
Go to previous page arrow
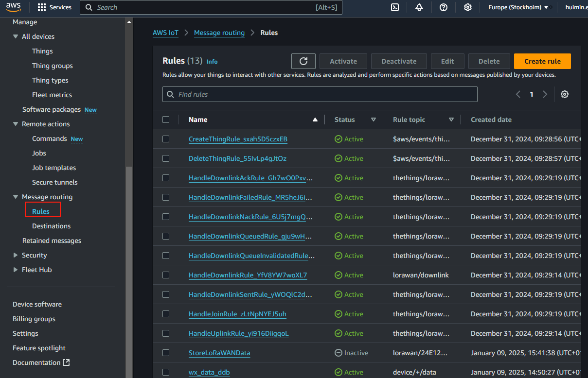pos(518,94)
